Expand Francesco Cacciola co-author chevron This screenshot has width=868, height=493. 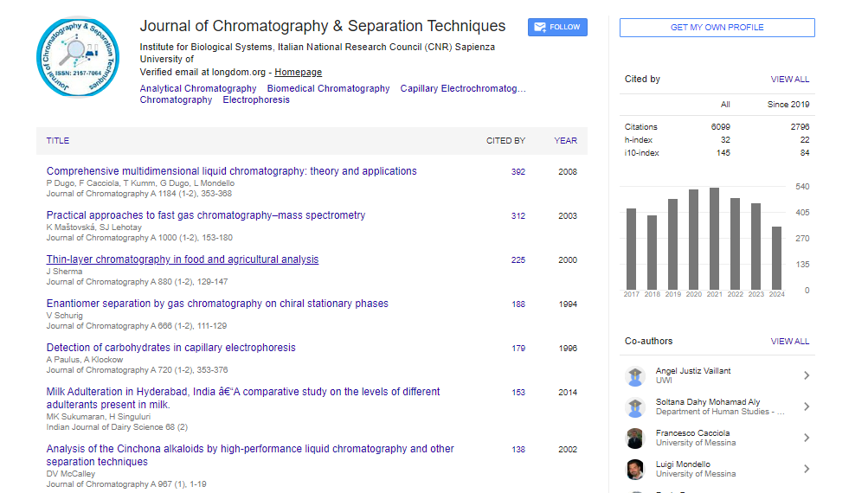click(x=806, y=439)
